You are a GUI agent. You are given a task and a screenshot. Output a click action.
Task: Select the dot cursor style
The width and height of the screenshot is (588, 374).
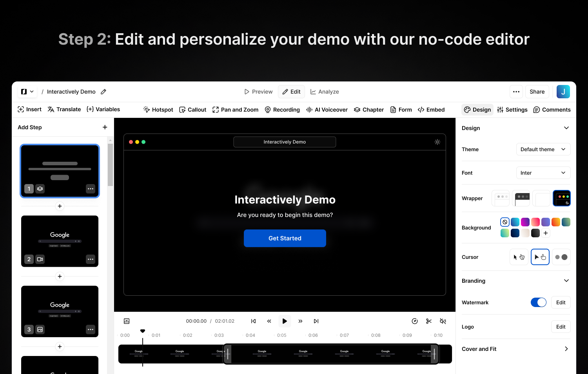(x=561, y=257)
